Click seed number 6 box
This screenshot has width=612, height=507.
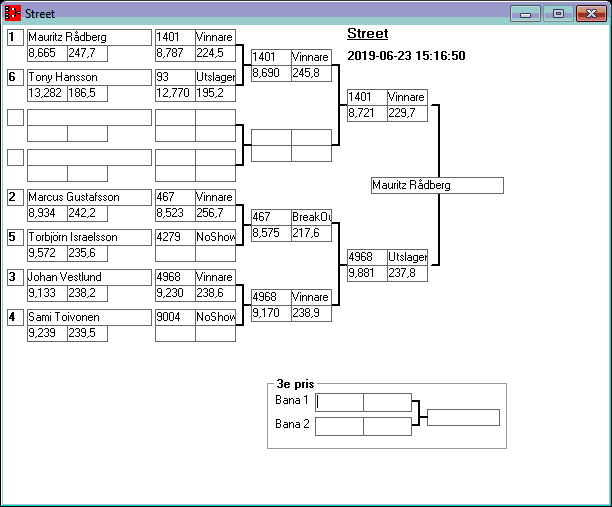coord(15,77)
